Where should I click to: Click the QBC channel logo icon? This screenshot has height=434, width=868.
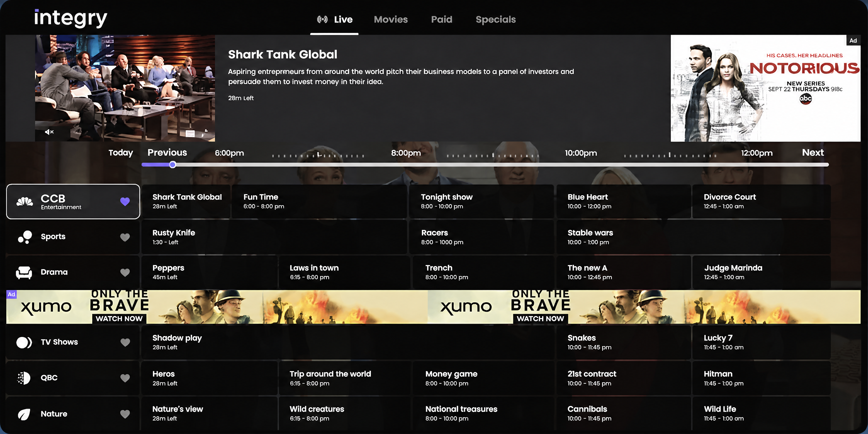(24, 378)
